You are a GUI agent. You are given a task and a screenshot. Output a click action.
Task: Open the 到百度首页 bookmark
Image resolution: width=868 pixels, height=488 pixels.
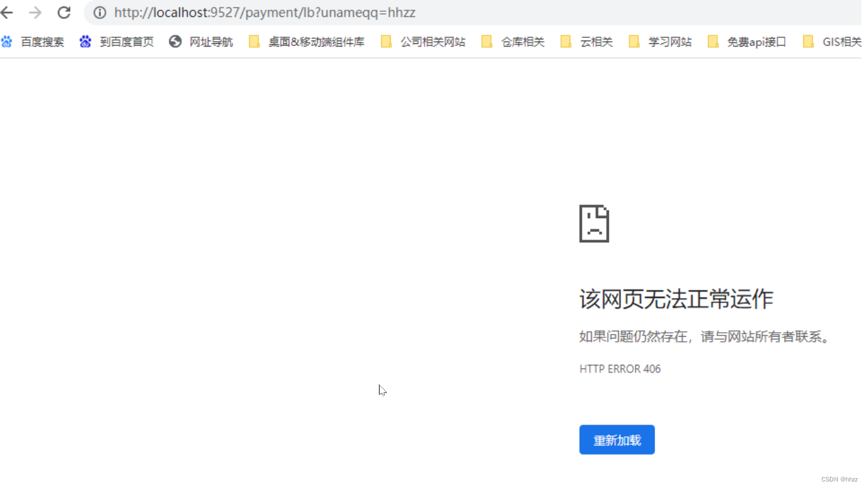pyautogui.click(x=117, y=42)
